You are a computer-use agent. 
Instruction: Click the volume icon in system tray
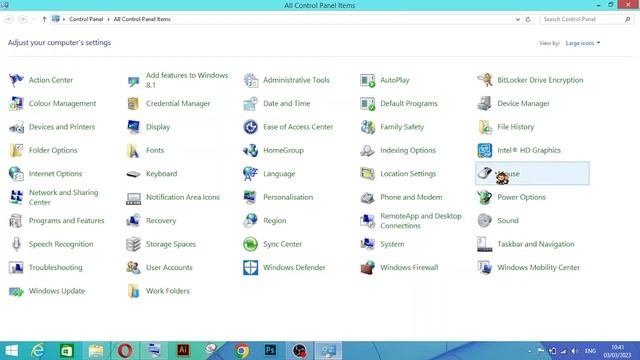click(574, 351)
